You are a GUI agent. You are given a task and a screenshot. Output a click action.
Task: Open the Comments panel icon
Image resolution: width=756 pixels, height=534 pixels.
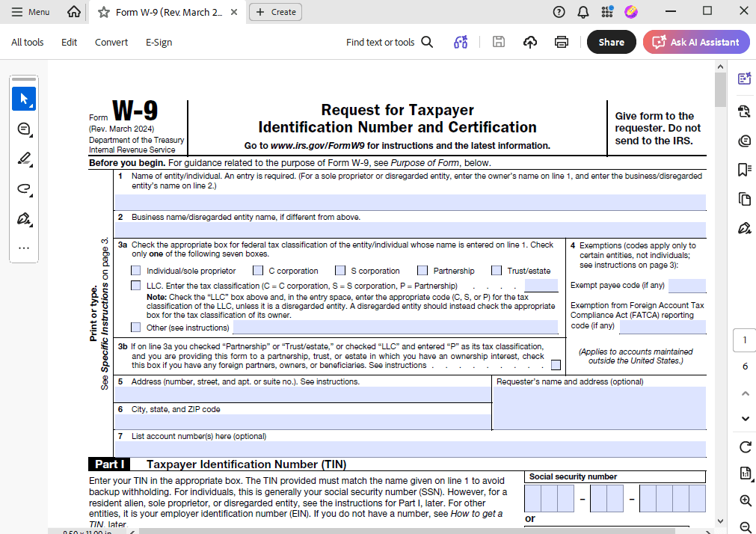745,141
